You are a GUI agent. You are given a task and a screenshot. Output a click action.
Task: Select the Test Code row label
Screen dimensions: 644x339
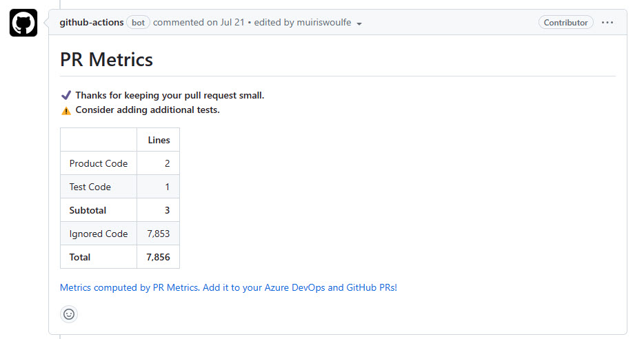(x=90, y=187)
